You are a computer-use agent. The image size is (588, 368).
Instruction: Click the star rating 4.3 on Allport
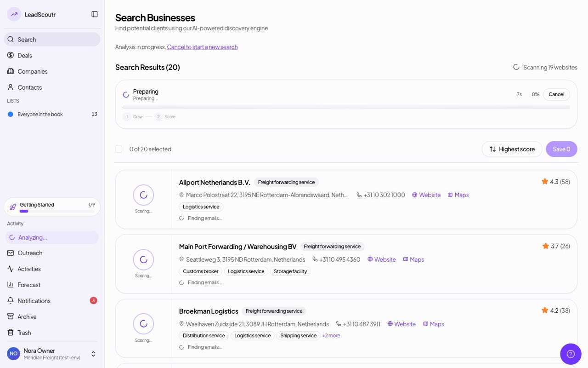556,182
